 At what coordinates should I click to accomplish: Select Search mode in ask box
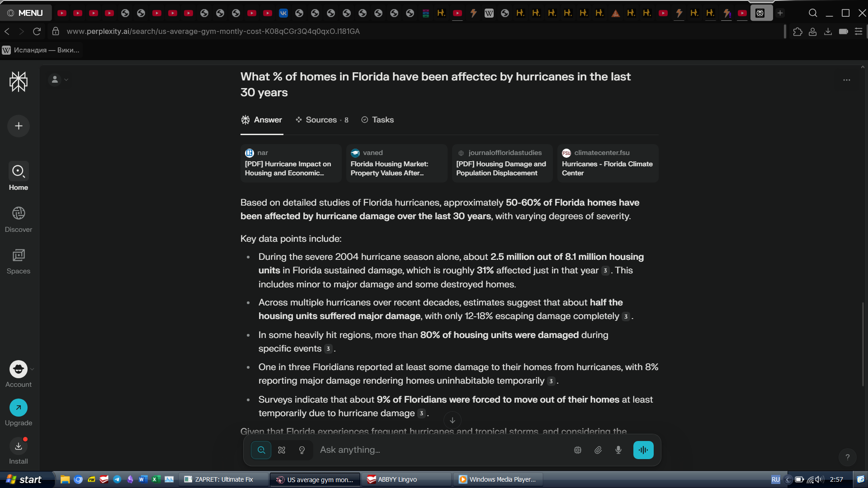click(x=261, y=450)
